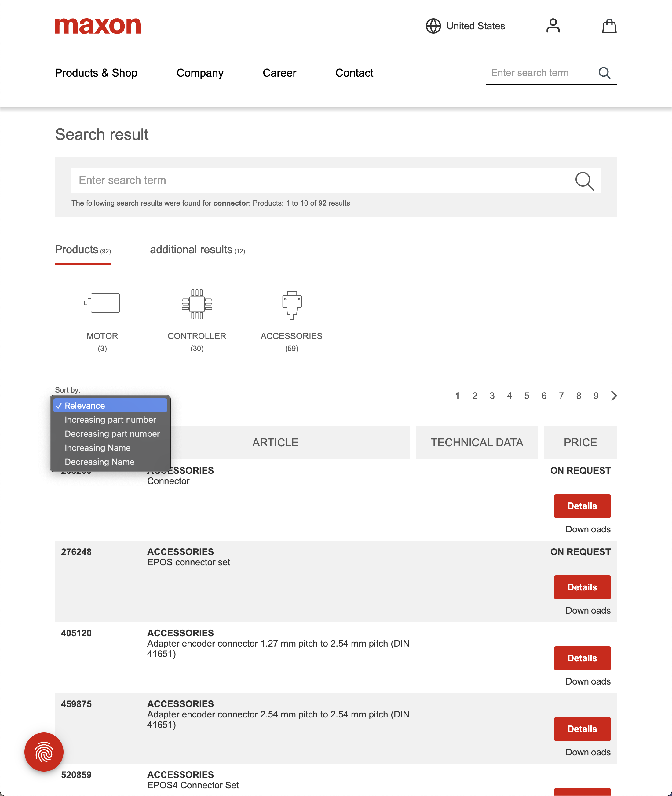Select the ACCESSORIES category icon
Screen dimensions: 672x796
point(291,305)
